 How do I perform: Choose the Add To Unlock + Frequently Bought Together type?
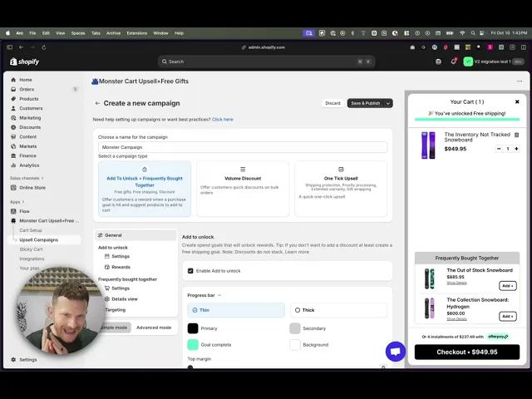pyautogui.click(x=145, y=189)
